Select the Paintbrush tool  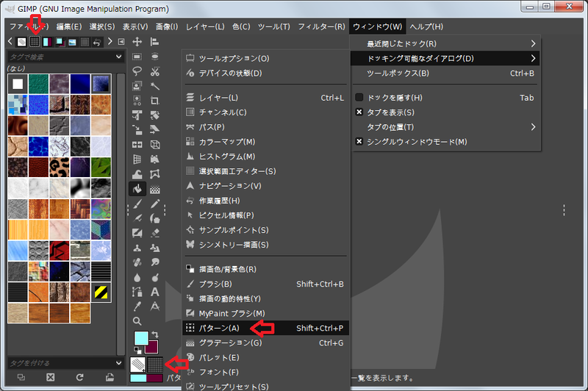(137, 204)
